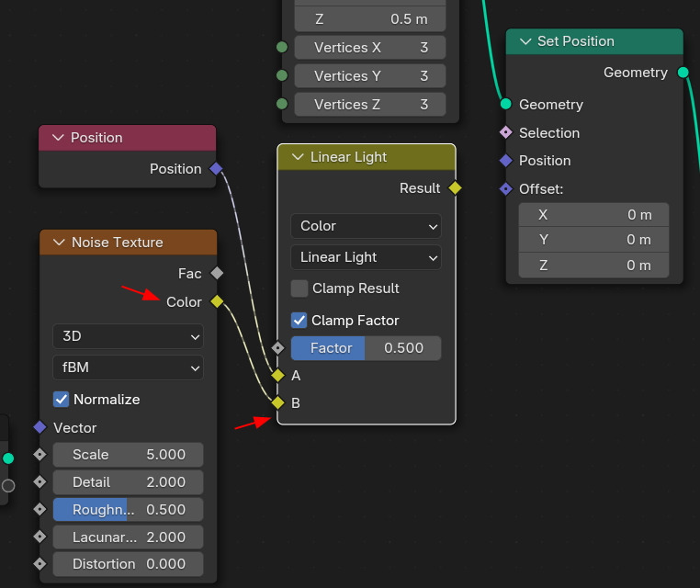The image size is (700, 588).
Task: Click the Linear Light A input socket
Action: [277, 376]
